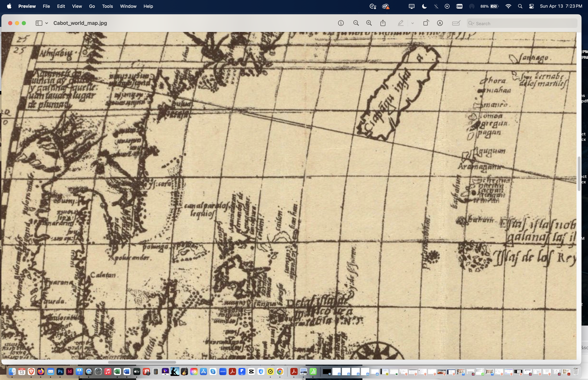The width and height of the screenshot is (588, 380).
Task: Open the Apple menu
Action: click(9, 6)
